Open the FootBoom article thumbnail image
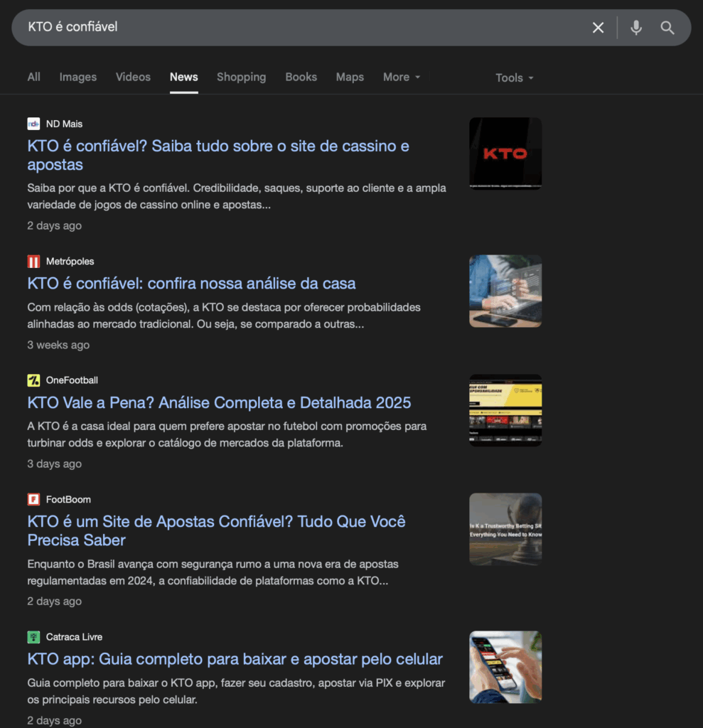703x728 pixels. click(505, 529)
